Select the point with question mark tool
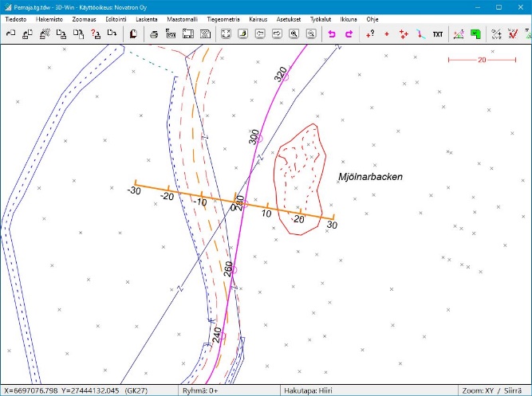 point(369,34)
